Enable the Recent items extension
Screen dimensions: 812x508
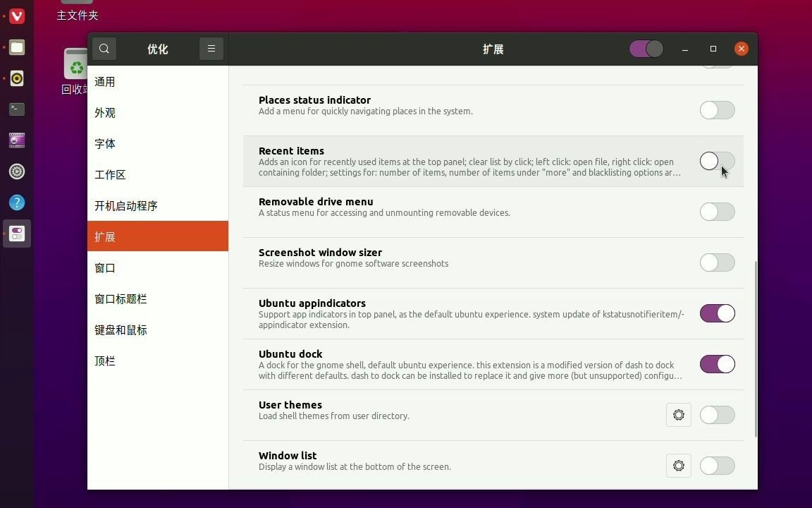[x=717, y=162]
